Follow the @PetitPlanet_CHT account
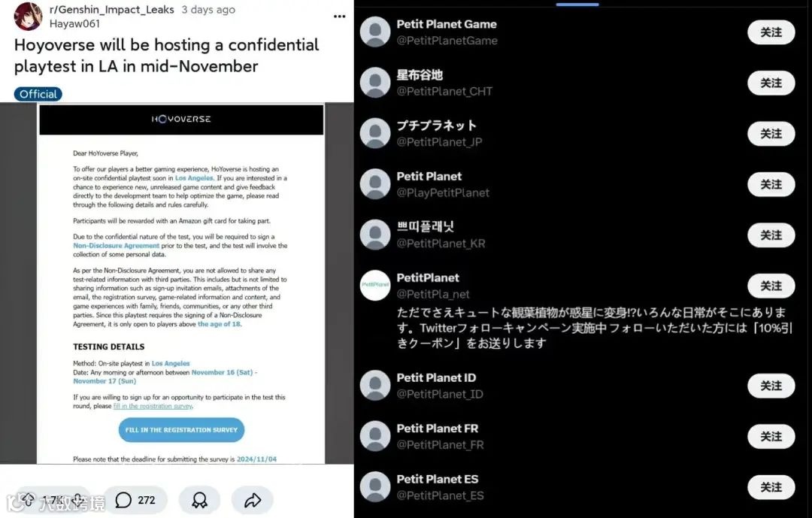This screenshot has width=812, height=518. pyautogui.click(x=771, y=83)
